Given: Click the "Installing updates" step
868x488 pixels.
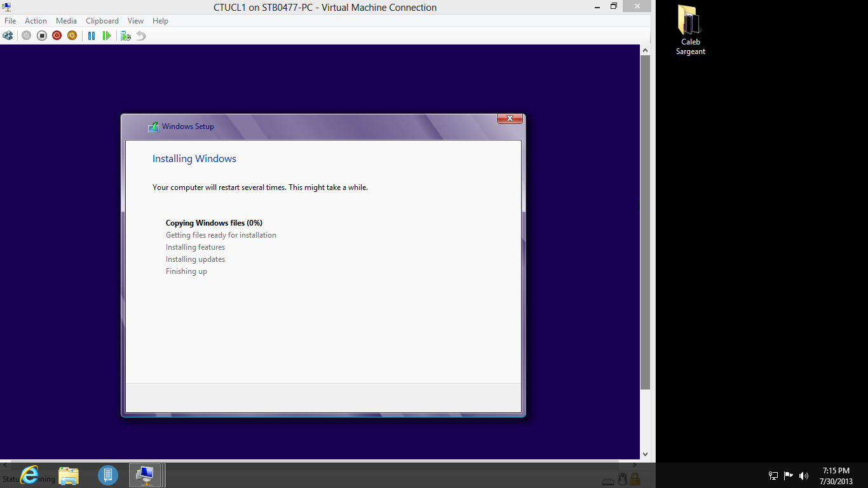Looking at the screenshot, I should pos(195,259).
